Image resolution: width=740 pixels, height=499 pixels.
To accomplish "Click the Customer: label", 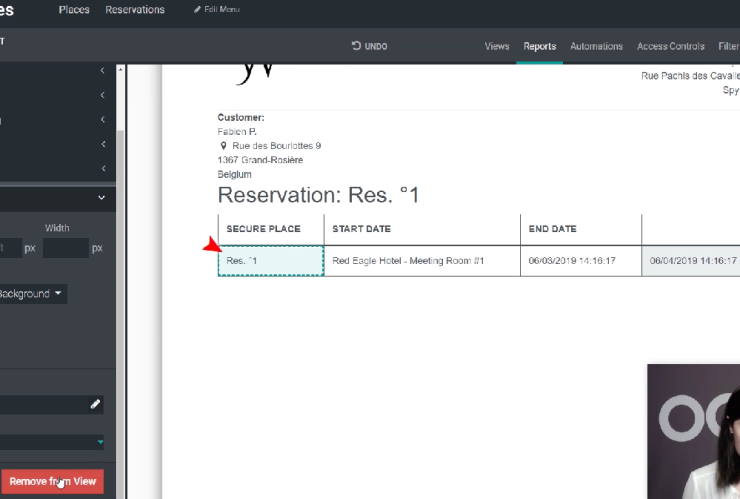I will click(x=241, y=118).
